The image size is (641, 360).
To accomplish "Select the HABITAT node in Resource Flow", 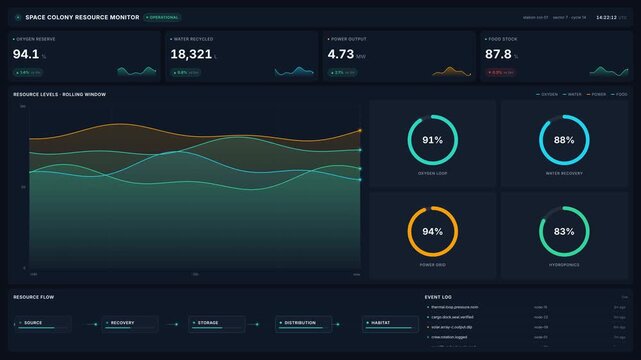I will pyautogui.click(x=390, y=324).
